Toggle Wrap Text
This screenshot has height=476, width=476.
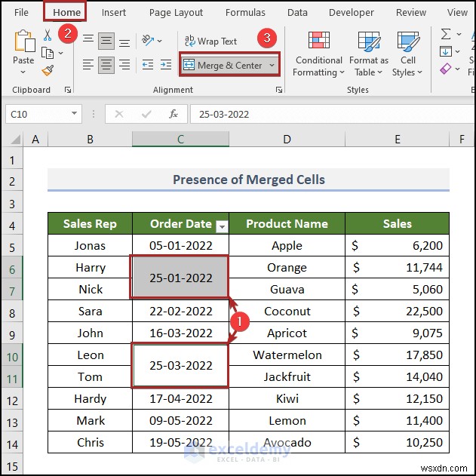(x=210, y=41)
